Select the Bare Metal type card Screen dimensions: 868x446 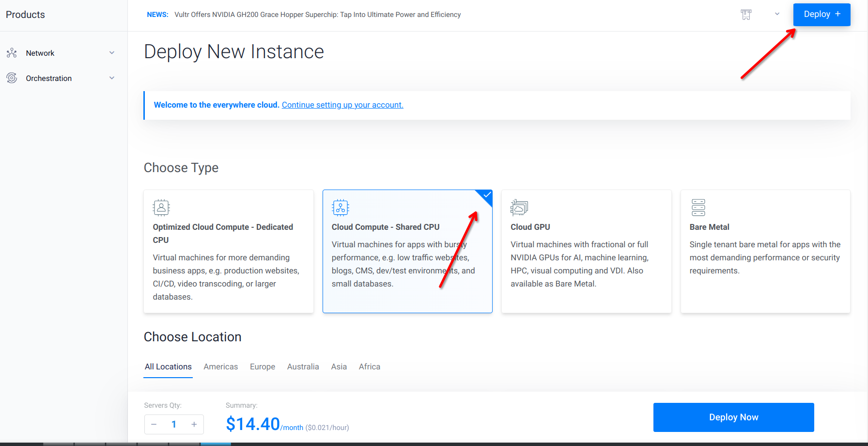coord(765,251)
